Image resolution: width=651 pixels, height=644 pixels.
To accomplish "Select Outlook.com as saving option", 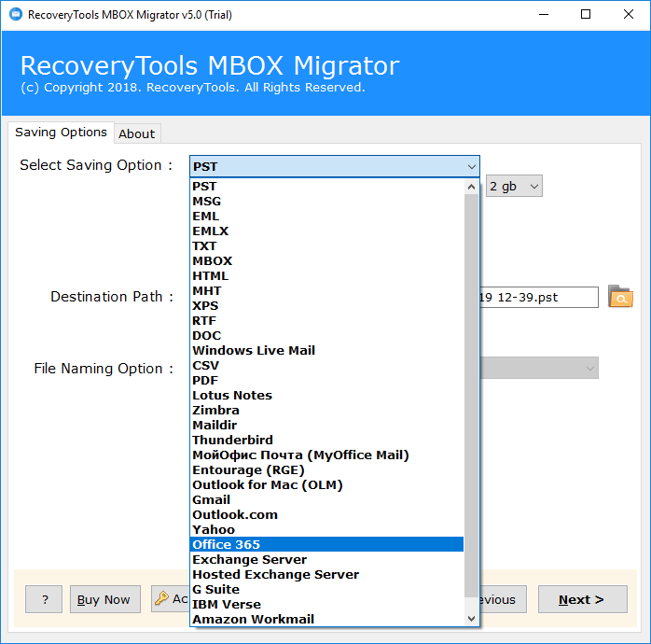I will coord(326,515).
